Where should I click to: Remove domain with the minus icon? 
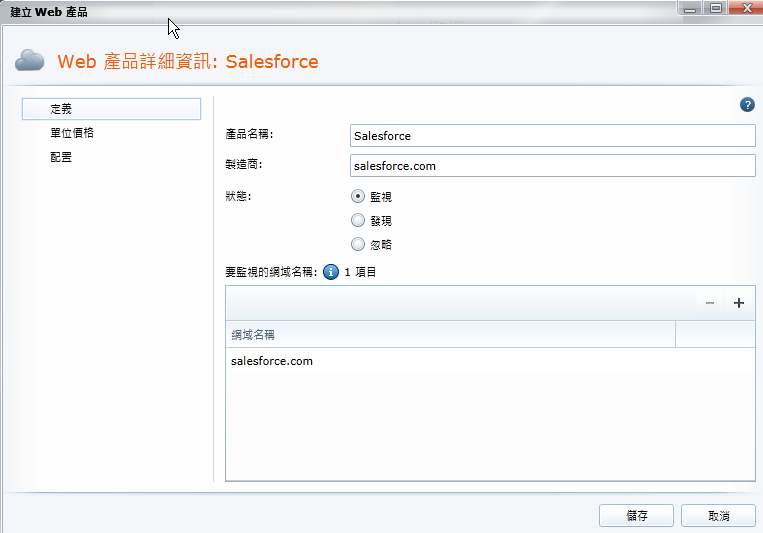(710, 303)
